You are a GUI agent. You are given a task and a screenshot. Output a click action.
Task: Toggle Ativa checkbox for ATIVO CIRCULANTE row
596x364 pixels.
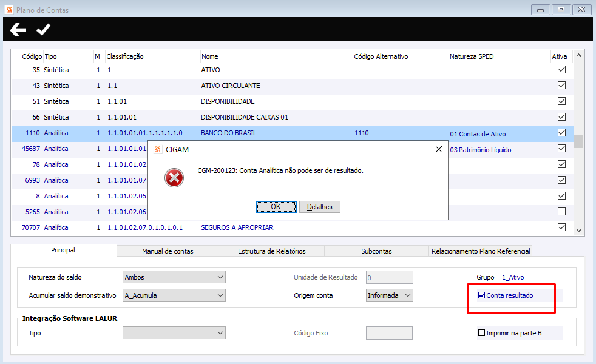pos(561,85)
